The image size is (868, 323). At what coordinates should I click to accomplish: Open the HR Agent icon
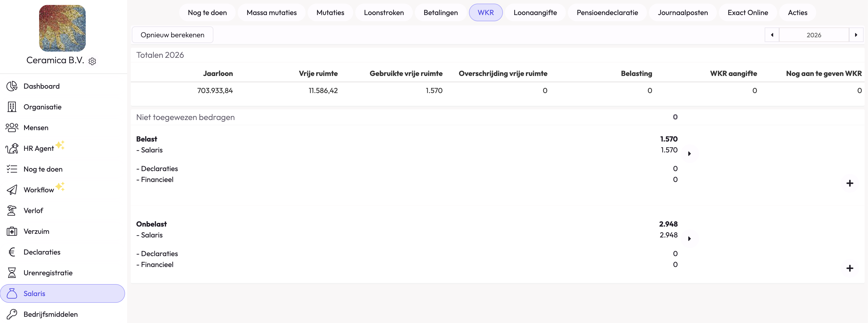pos(12,148)
